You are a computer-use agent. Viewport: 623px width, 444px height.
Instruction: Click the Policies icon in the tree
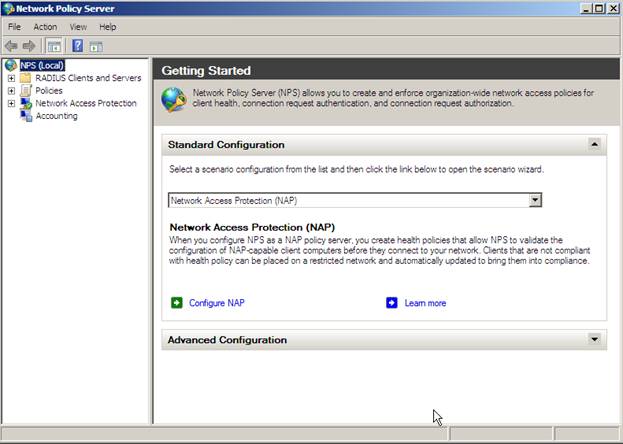[x=26, y=91]
